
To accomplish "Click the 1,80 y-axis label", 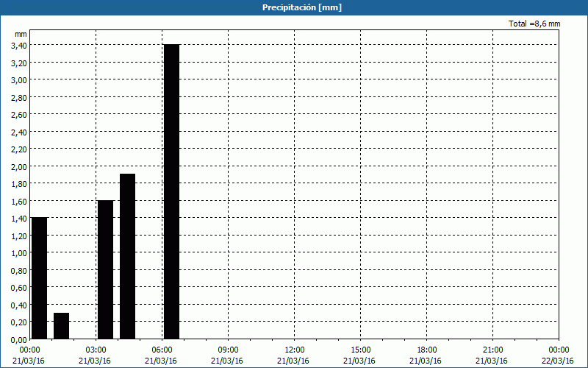I will (x=19, y=184).
